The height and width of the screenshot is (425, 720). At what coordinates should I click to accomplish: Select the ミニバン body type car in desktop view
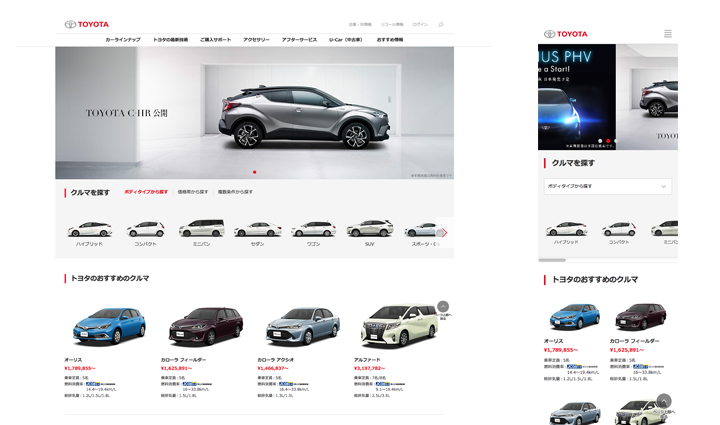(202, 228)
